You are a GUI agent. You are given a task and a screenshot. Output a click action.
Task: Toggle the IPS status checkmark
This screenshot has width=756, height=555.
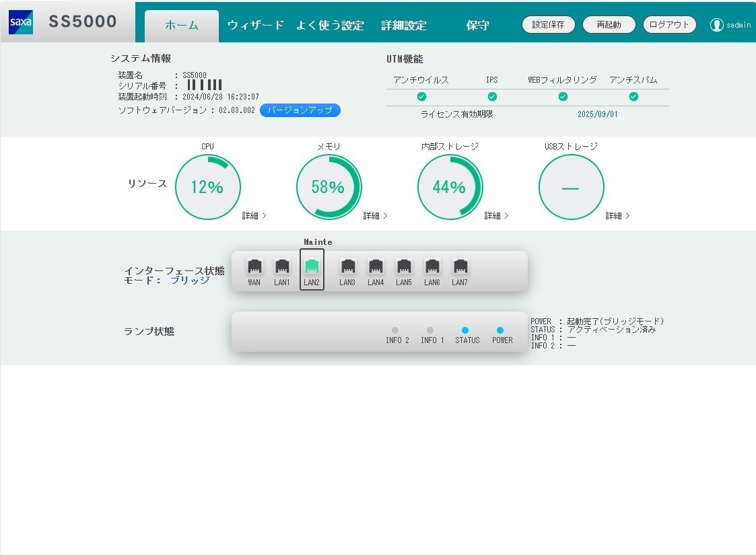tap(492, 96)
